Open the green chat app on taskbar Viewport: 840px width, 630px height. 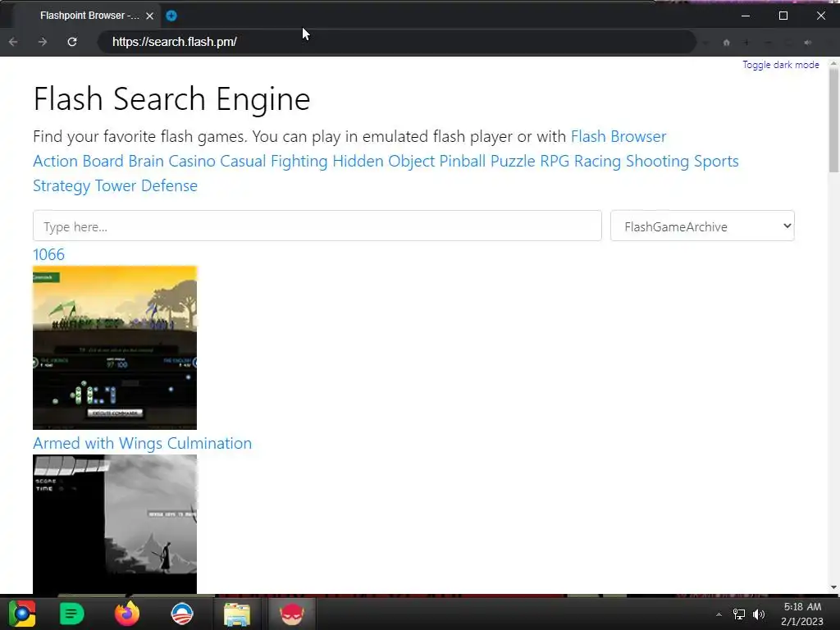(x=72, y=614)
